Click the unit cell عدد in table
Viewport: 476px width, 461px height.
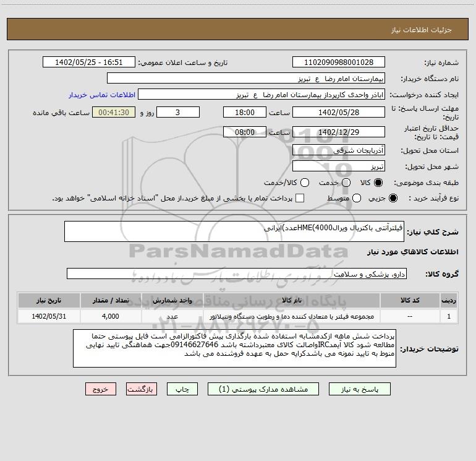(172, 316)
